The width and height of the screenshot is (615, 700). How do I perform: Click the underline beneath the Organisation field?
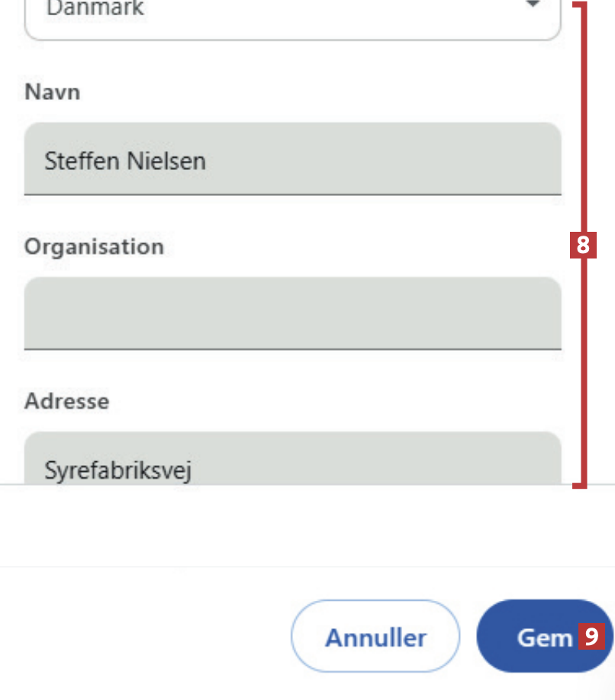(x=292, y=349)
